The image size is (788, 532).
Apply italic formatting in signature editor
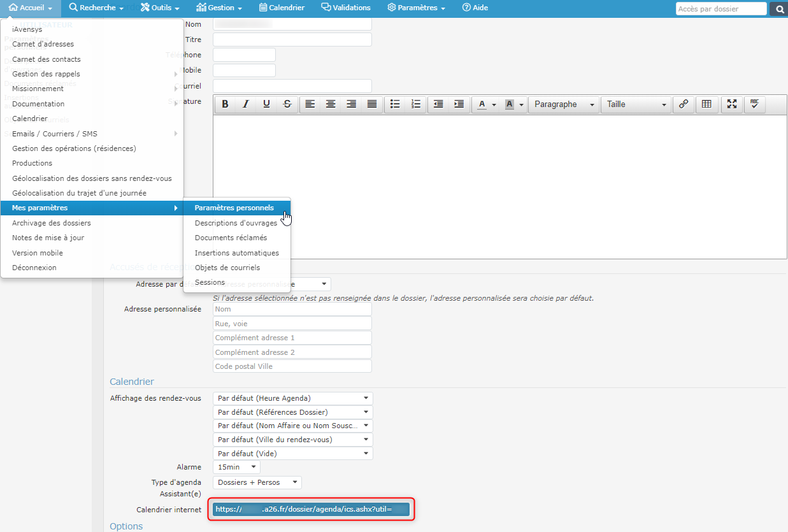tap(246, 104)
